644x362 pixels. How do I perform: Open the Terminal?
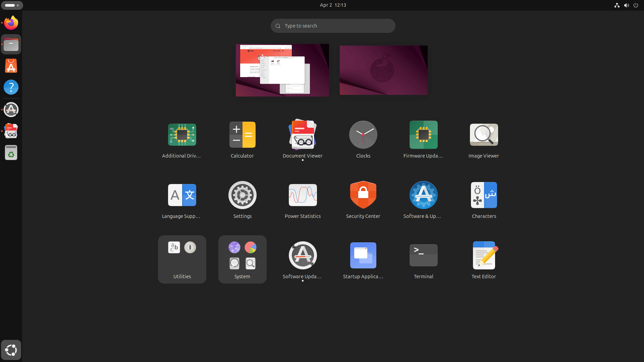(423, 255)
